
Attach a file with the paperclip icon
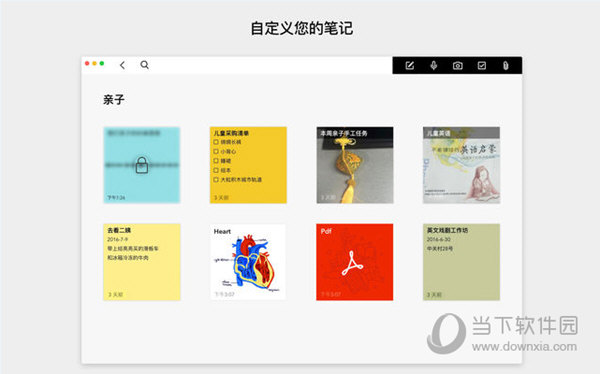point(505,65)
